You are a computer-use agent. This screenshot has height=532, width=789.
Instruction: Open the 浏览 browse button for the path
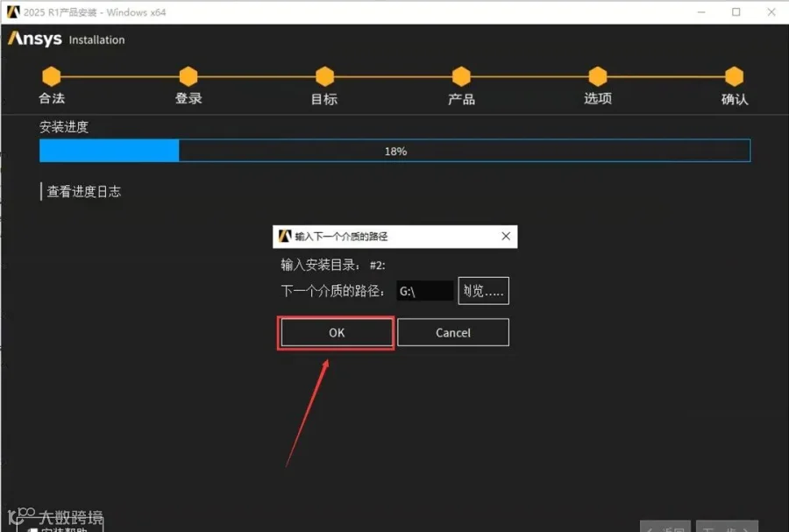tap(483, 291)
